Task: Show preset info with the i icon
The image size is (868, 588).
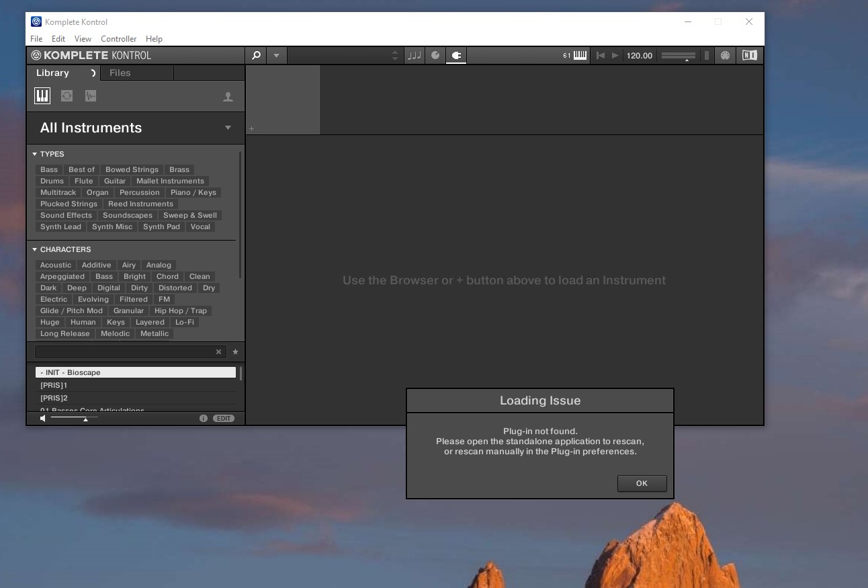Action: [204, 419]
